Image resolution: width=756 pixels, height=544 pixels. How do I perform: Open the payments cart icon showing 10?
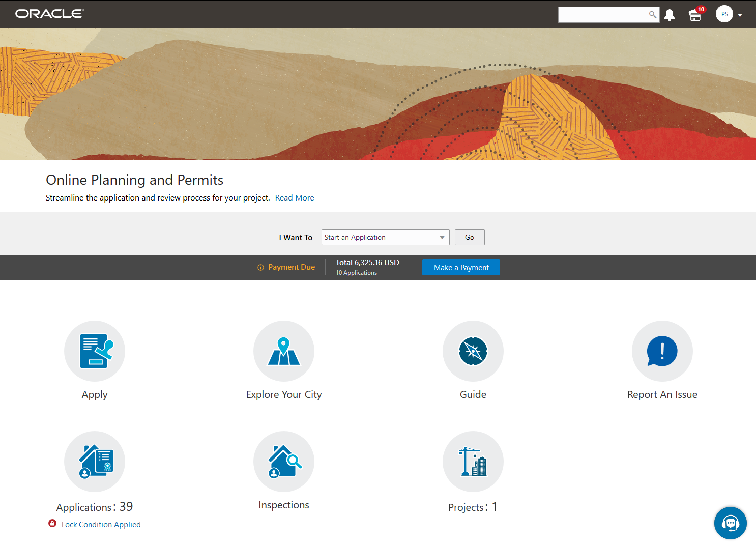695,15
